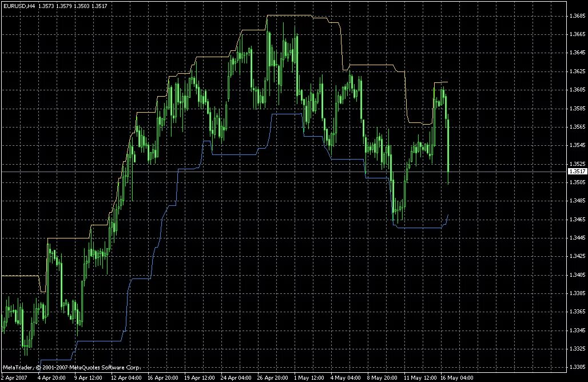
Task: Select the 26 Apr 20:00 time label
Action: (x=273, y=377)
